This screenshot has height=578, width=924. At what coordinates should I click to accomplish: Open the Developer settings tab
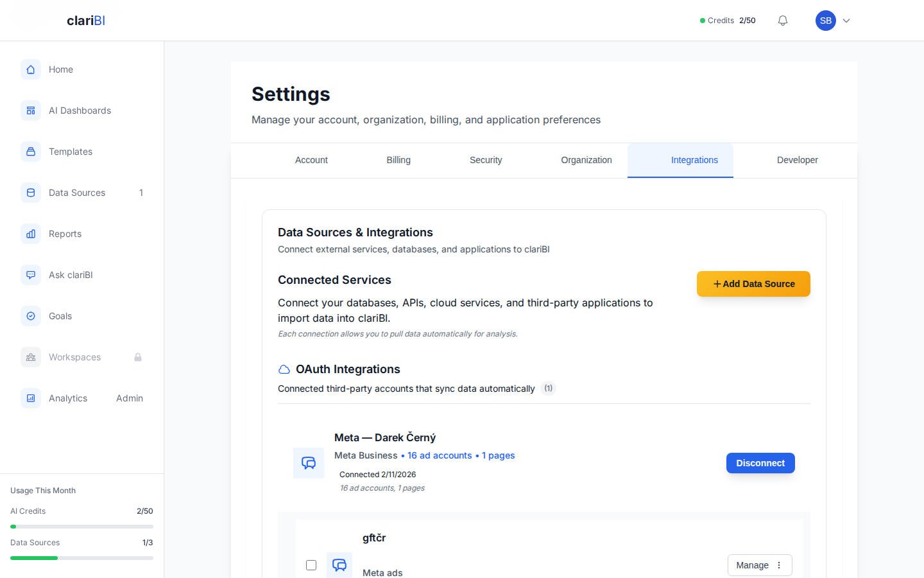tap(797, 160)
